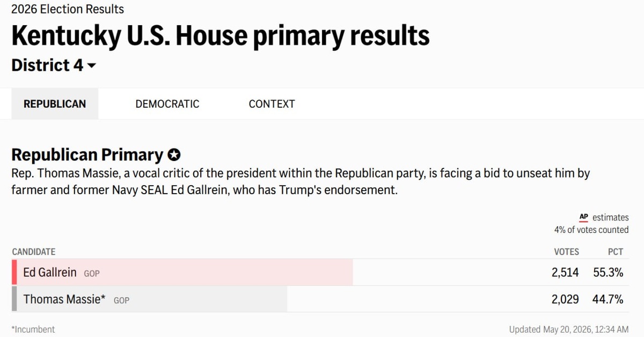Switch to the REPUBLICAN tab
This screenshot has width=644, height=337.
coord(55,104)
